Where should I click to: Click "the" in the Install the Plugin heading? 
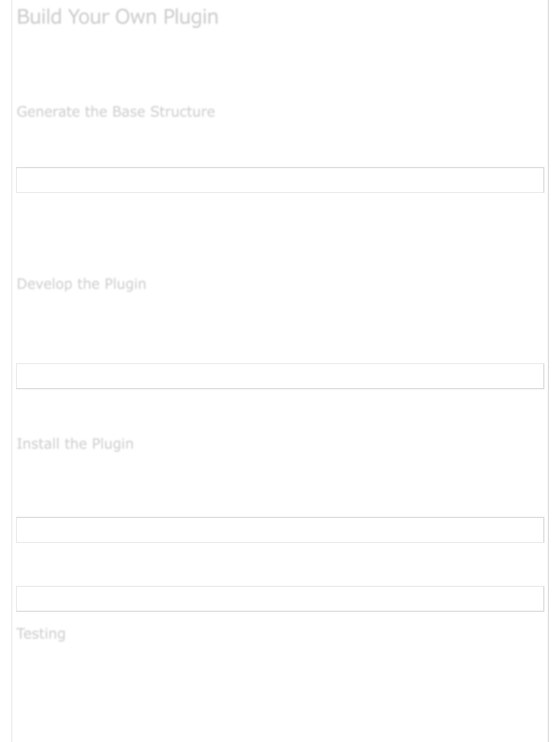[76, 444]
